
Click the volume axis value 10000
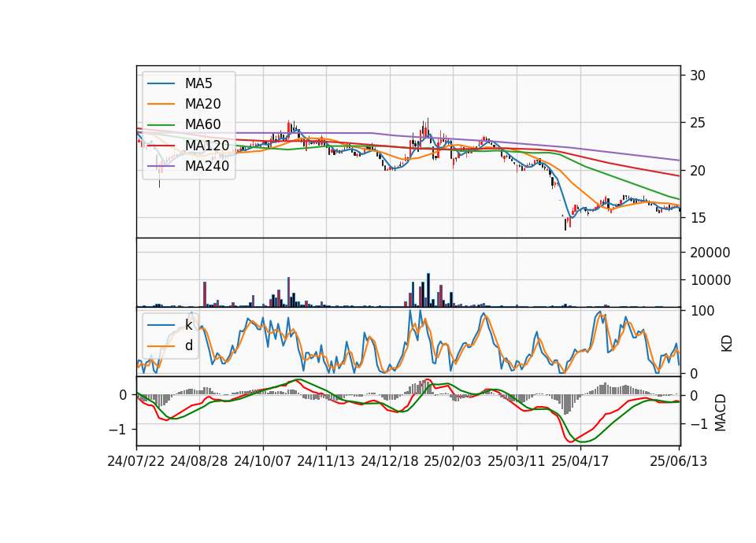tap(710, 280)
